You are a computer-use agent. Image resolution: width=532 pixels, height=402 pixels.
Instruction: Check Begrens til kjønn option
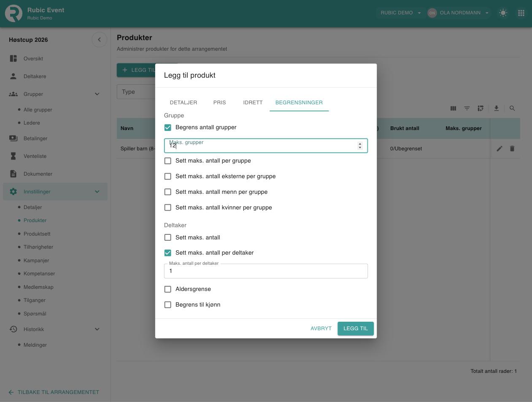point(168,305)
